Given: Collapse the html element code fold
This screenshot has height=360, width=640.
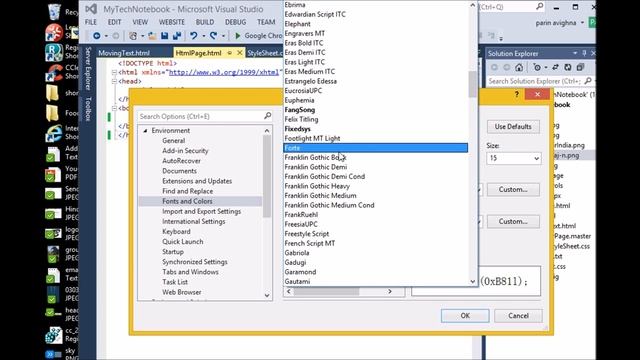Looking at the screenshot, I should [x=114, y=72].
